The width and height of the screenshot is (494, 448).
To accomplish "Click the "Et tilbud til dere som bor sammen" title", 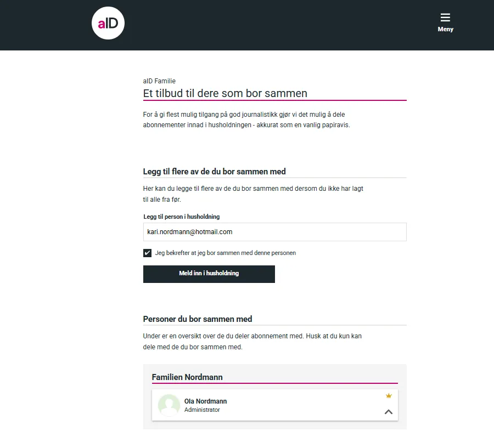I will click(x=225, y=93).
